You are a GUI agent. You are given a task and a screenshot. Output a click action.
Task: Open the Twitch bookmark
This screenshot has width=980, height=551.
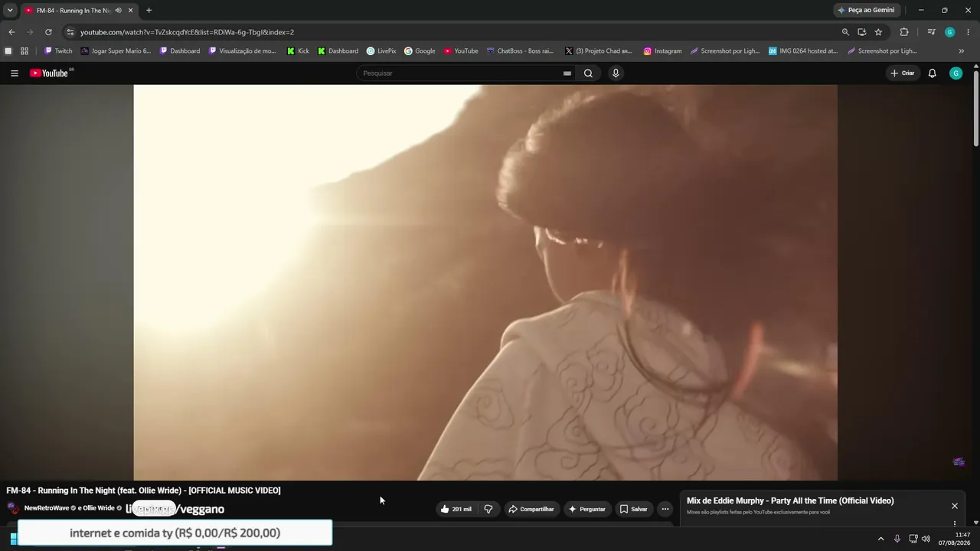58,51
